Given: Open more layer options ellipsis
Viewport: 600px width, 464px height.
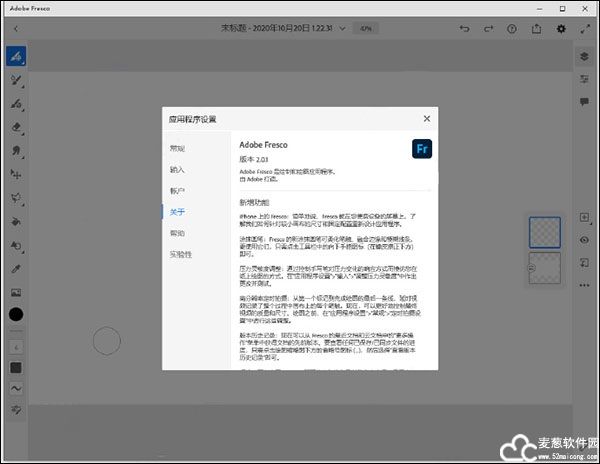Looking at the screenshot, I should (x=584, y=287).
